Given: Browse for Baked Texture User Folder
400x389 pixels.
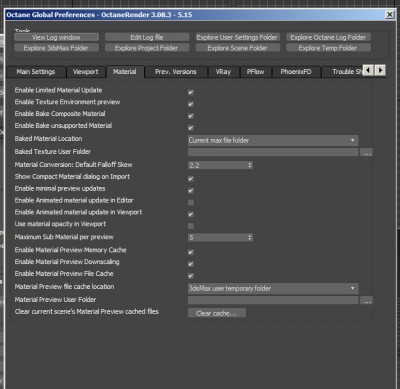Looking at the screenshot, I should point(366,153).
